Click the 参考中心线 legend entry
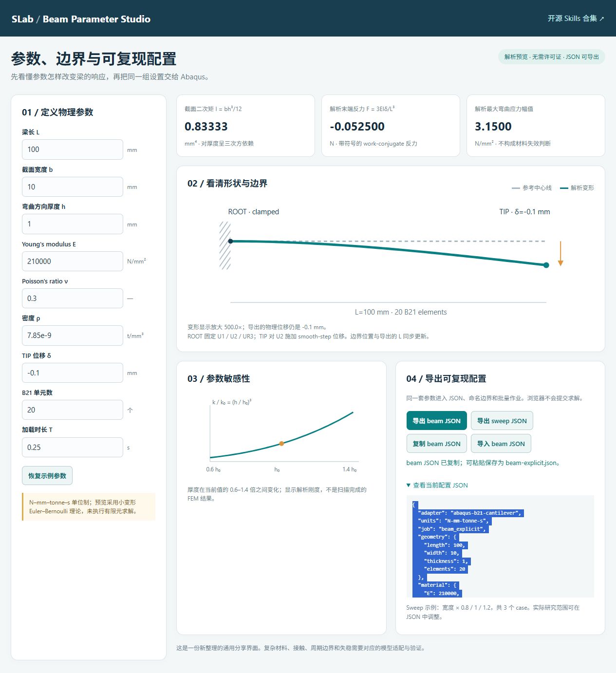 (532, 188)
